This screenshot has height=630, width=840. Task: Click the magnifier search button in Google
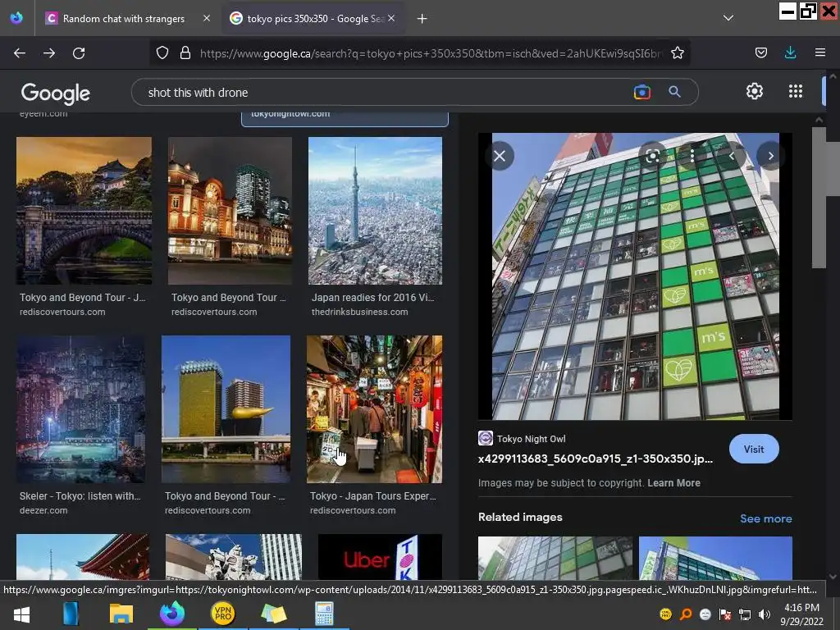click(x=674, y=92)
